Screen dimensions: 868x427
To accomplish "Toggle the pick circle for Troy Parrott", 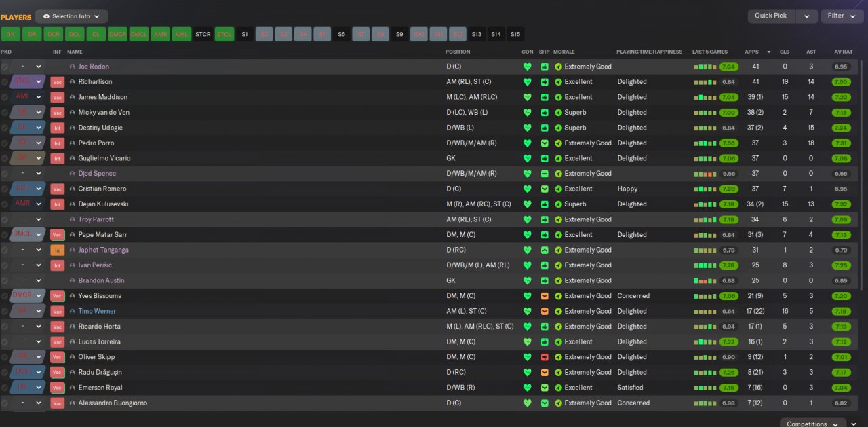I will pyautogui.click(x=5, y=219).
